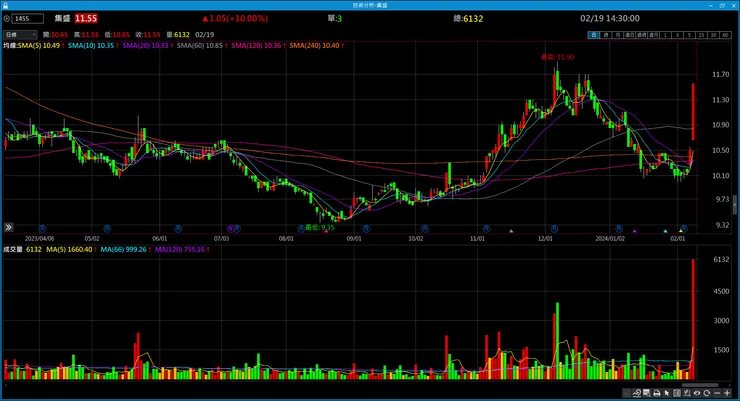Viewport: 740px width, 401px height.
Task: Click the horizontal scrollbar thumb at bottom
Action: (x=700, y=385)
